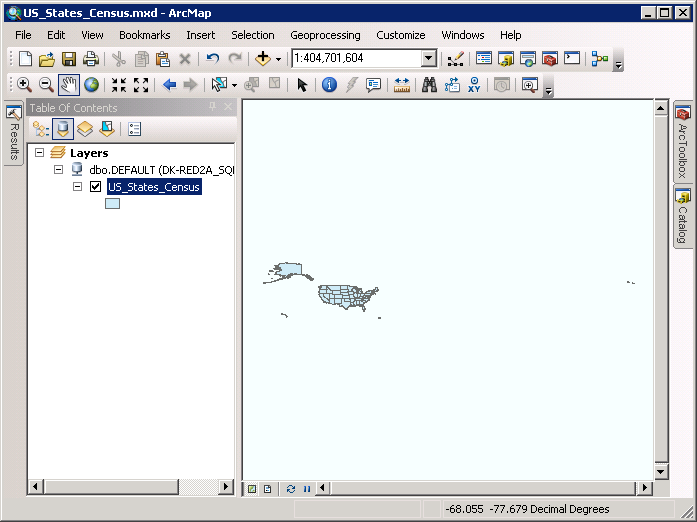Image resolution: width=697 pixels, height=522 pixels.
Task: Select the Pan hand tool
Action: point(69,84)
